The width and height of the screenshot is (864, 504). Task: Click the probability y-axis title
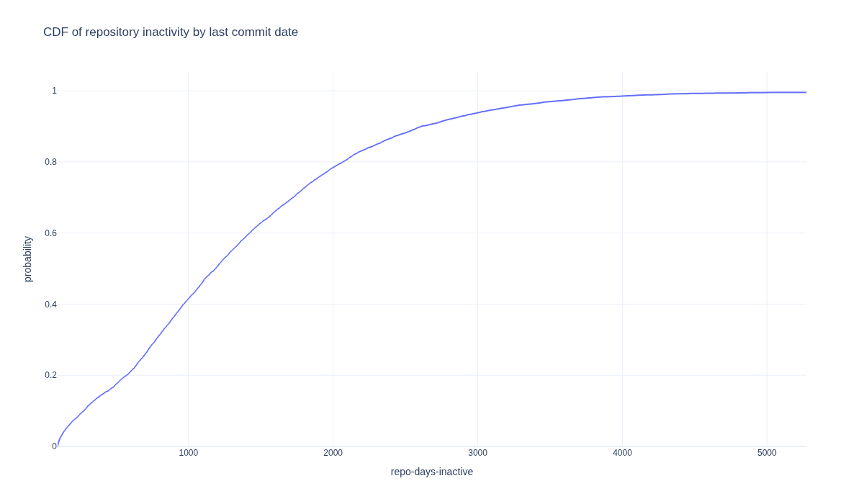pyautogui.click(x=28, y=259)
